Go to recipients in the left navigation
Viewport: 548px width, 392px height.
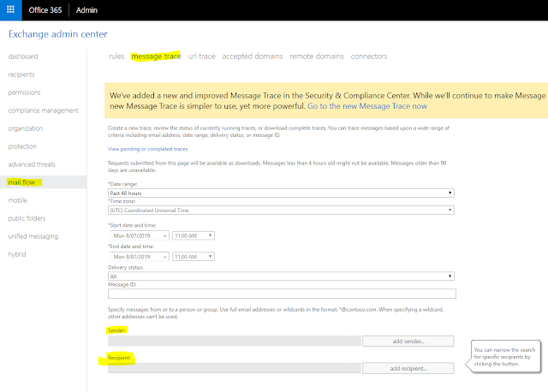[x=21, y=74]
